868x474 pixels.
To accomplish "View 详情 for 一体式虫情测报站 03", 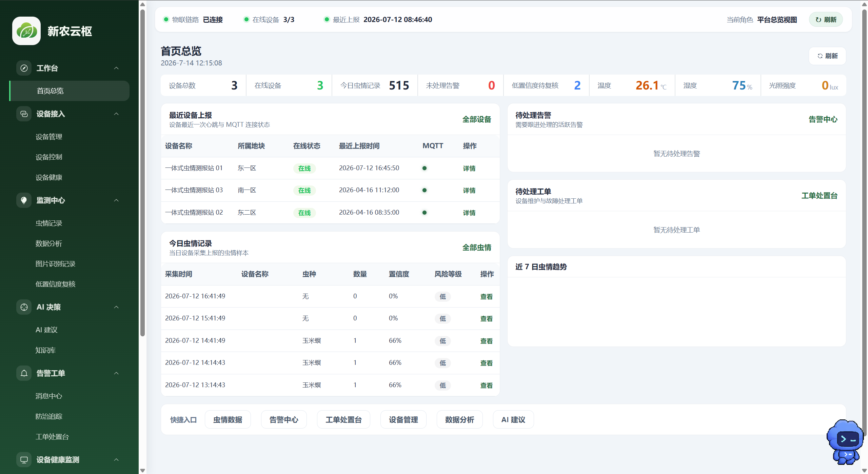I will tap(469, 190).
